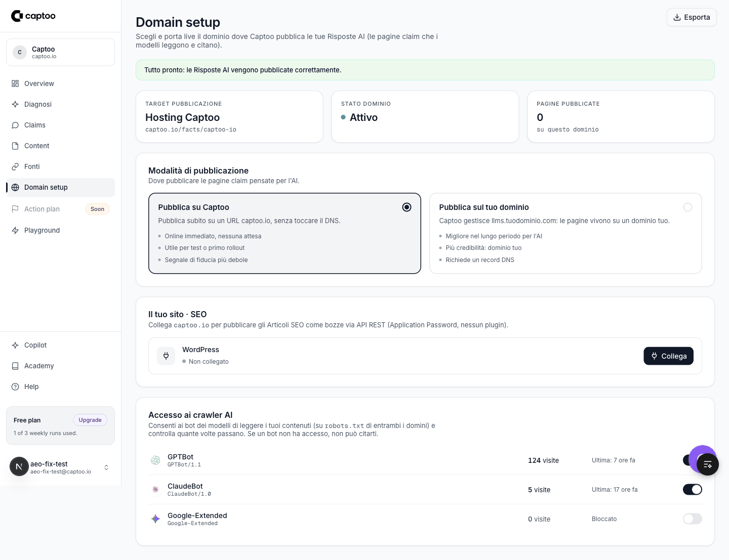Click the 'Attivo' domain status text
This screenshot has height=560, width=729.
click(x=363, y=117)
